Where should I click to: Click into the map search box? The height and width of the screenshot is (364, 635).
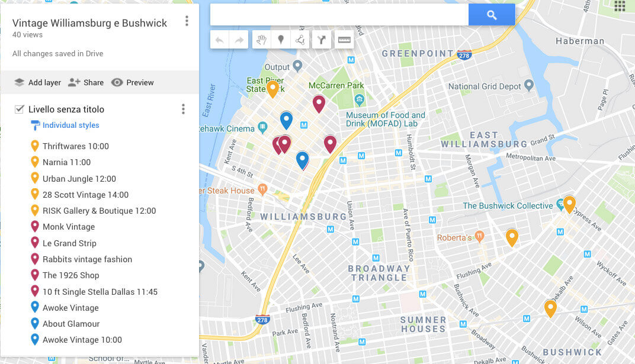pos(339,15)
